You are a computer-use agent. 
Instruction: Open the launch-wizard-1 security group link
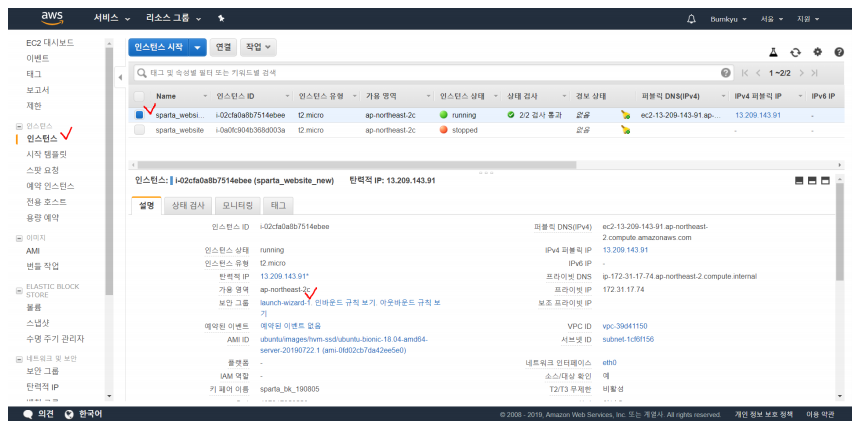point(285,302)
